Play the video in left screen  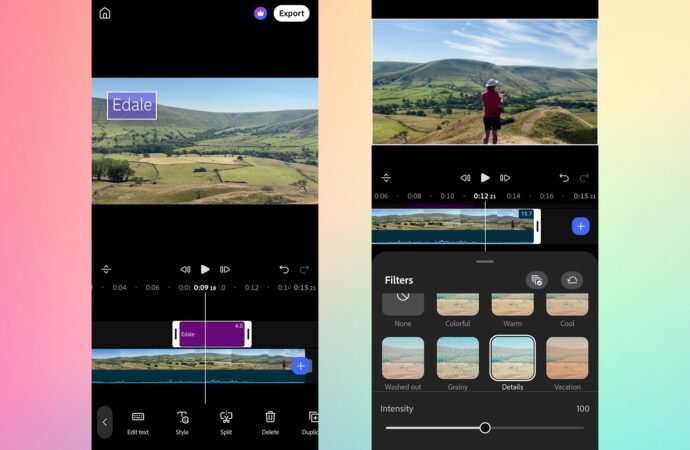205,269
